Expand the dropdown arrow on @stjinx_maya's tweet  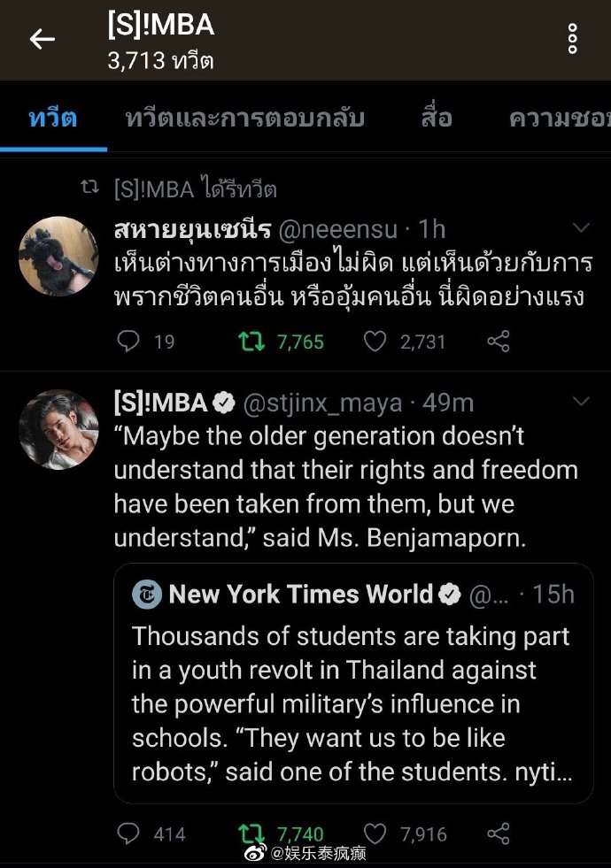click(582, 403)
